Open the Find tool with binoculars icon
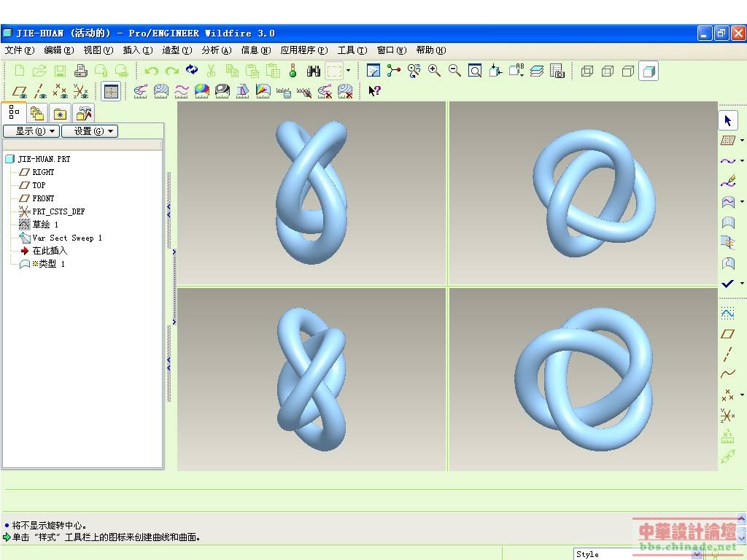The image size is (747, 560). tap(313, 71)
